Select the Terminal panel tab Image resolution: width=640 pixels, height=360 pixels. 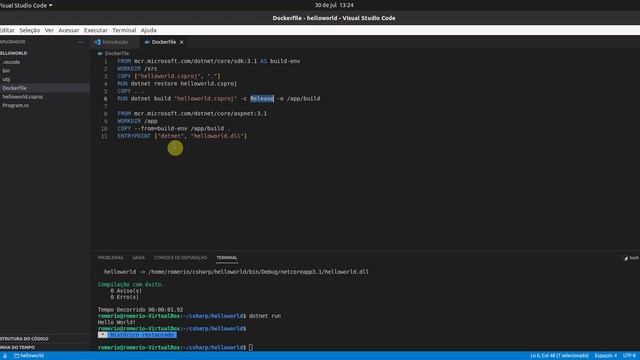point(227,258)
